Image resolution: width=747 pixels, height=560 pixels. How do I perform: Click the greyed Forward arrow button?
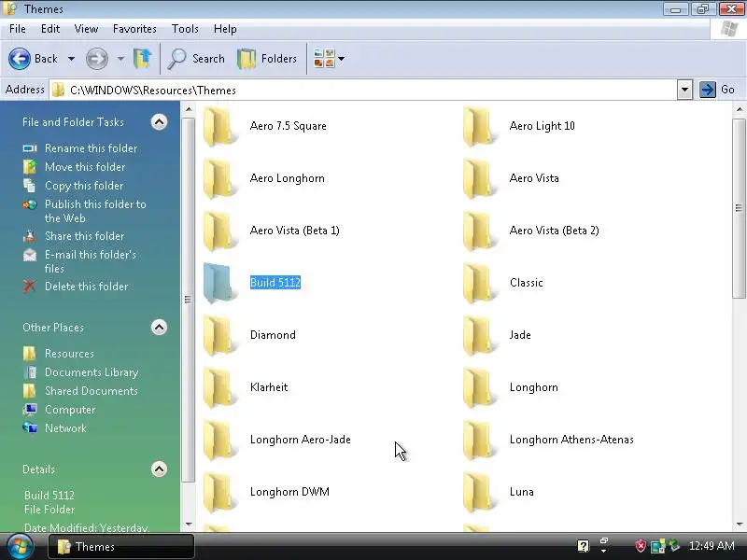(97, 59)
